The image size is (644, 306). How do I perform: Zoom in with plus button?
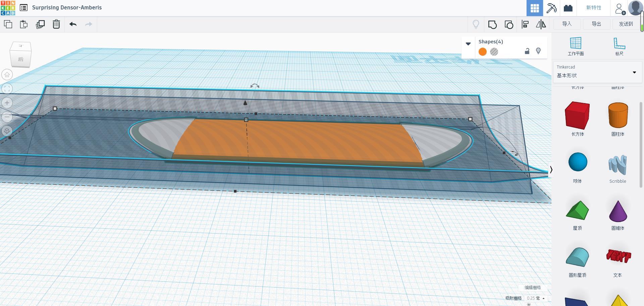pos(7,103)
